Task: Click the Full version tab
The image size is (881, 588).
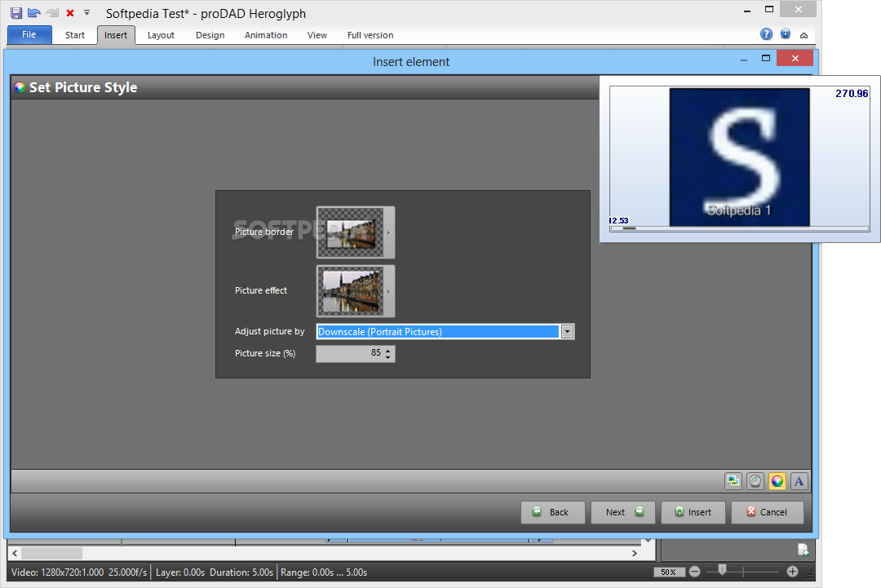Action: pos(370,35)
